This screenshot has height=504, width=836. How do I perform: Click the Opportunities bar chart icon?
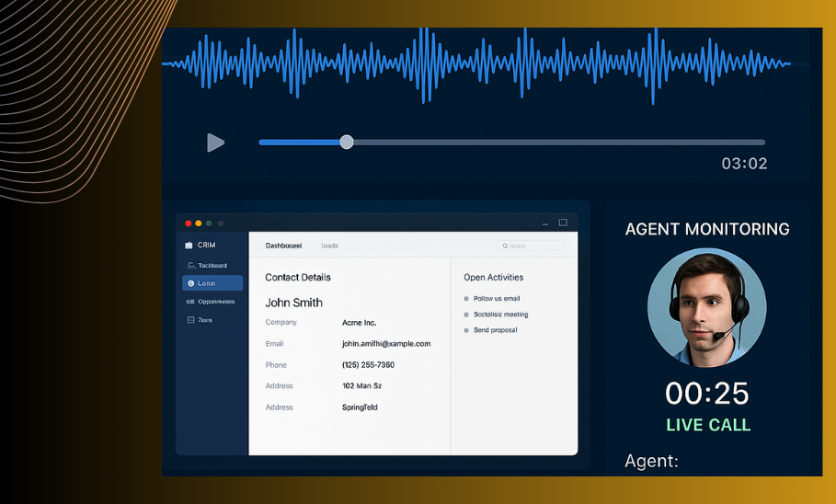[x=190, y=302]
